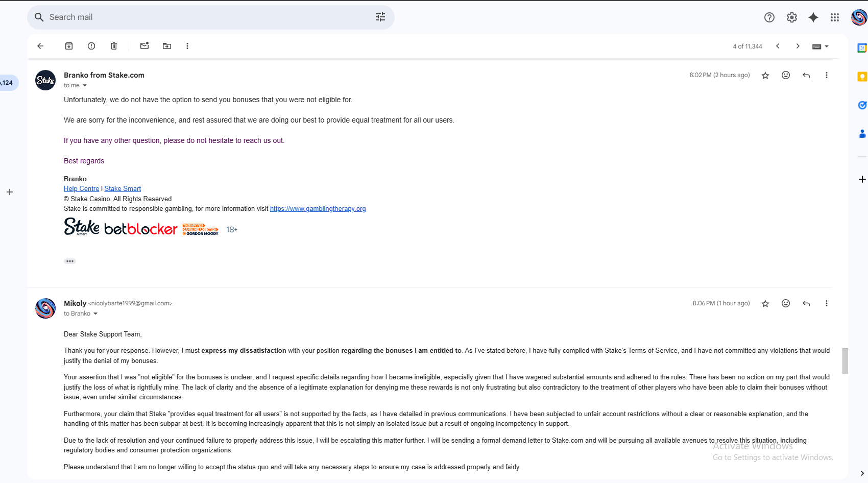This screenshot has height=483, width=868.
Task: Open search options filter icon
Action: (380, 17)
